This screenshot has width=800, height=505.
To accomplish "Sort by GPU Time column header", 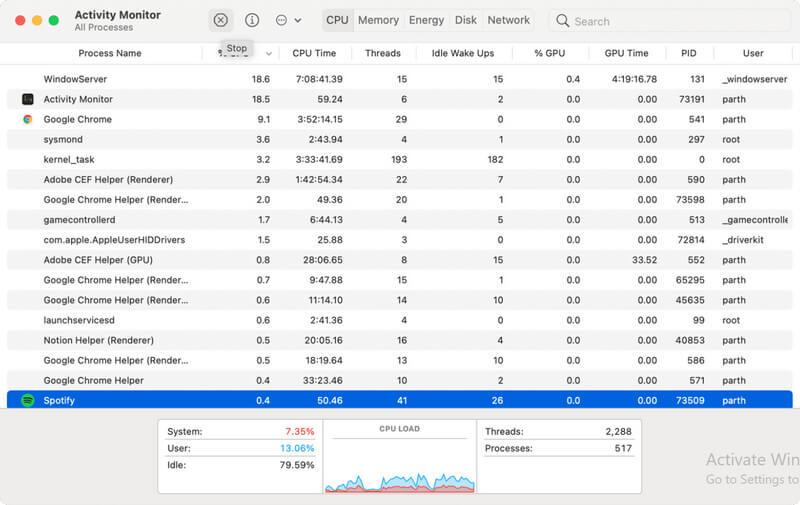I will pos(626,53).
